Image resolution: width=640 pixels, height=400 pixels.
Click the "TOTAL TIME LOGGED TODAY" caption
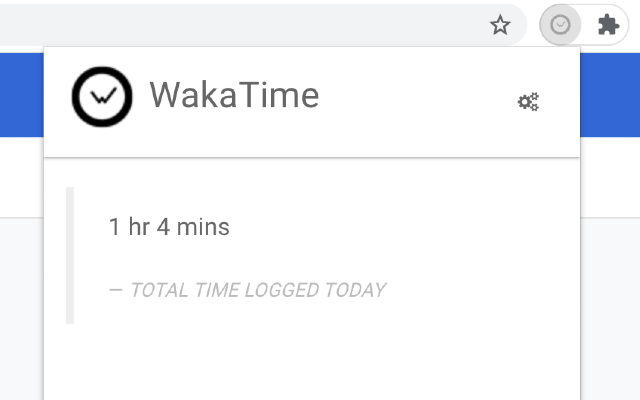[257, 291]
